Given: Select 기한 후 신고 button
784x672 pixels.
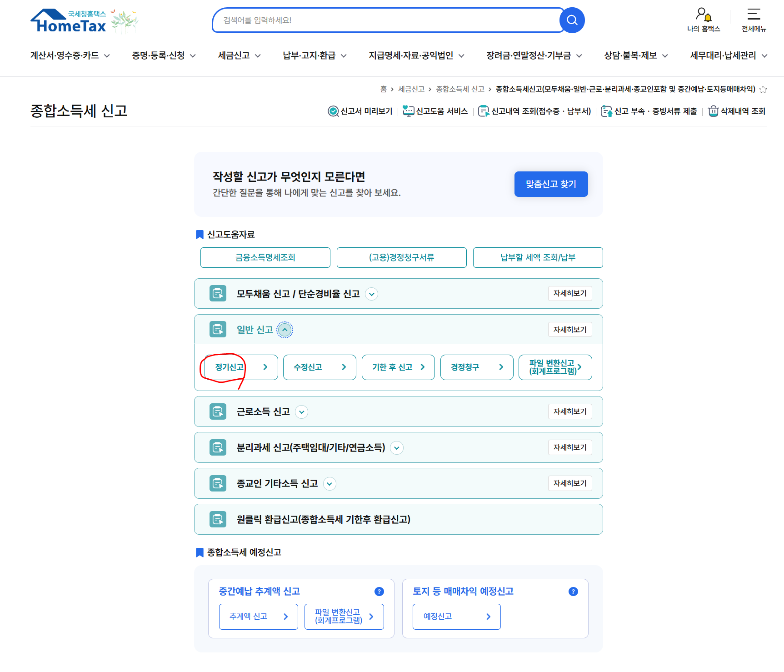Looking at the screenshot, I should coord(398,367).
